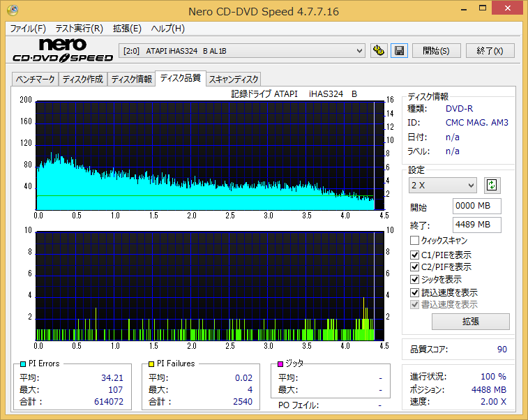Click the 終了 4489 MB input field
This screenshot has width=528, height=420.
pyautogui.click(x=477, y=225)
